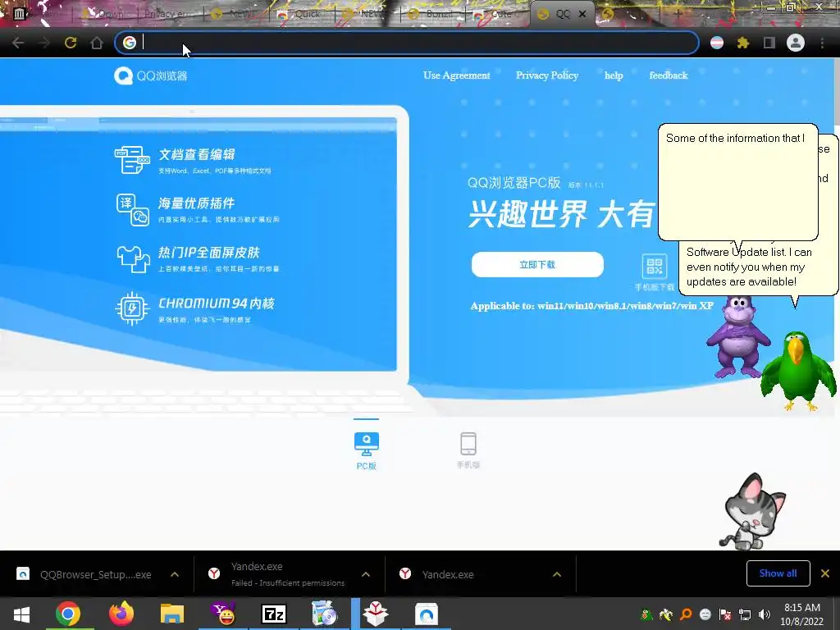Close the downloads bar
The width and height of the screenshot is (840, 630).
(x=825, y=573)
